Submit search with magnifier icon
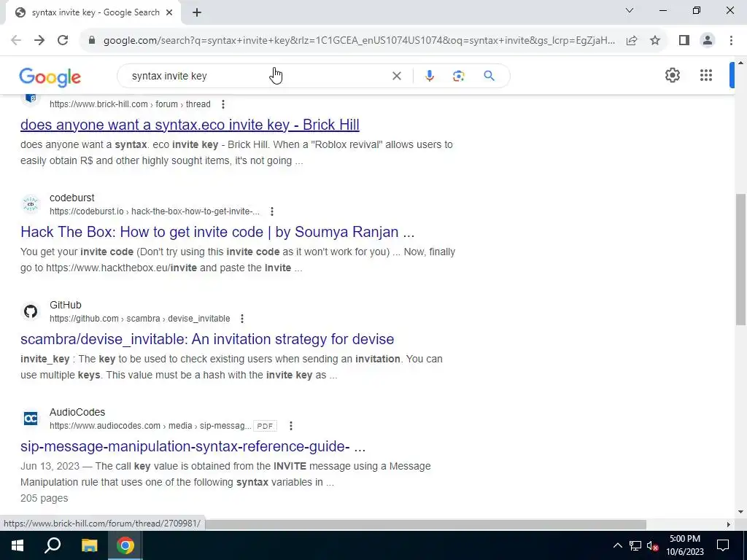Image resolution: width=747 pixels, height=560 pixels. click(489, 76)
